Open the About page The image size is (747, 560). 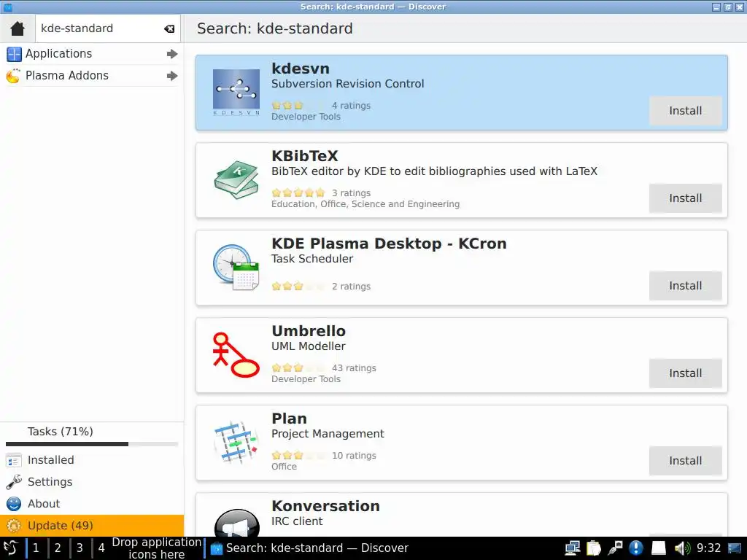pos(92,504)
